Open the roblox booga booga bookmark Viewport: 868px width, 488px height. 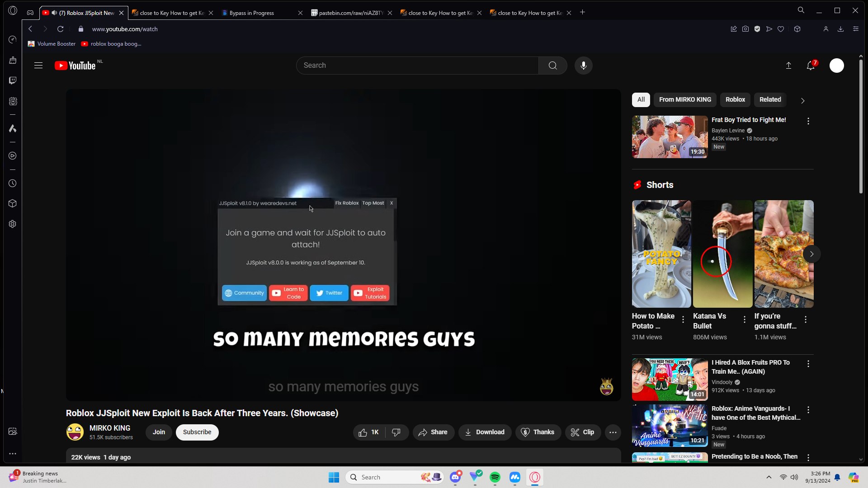point(111,44)
